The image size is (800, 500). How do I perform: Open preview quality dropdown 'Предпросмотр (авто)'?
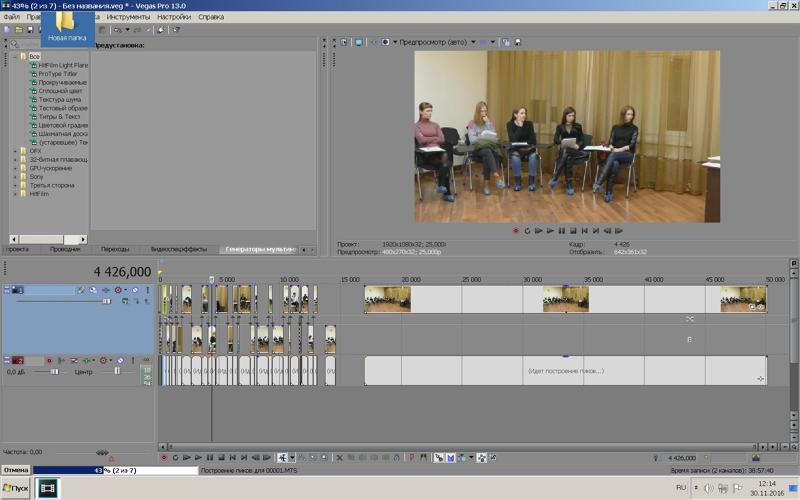[438, 42]
